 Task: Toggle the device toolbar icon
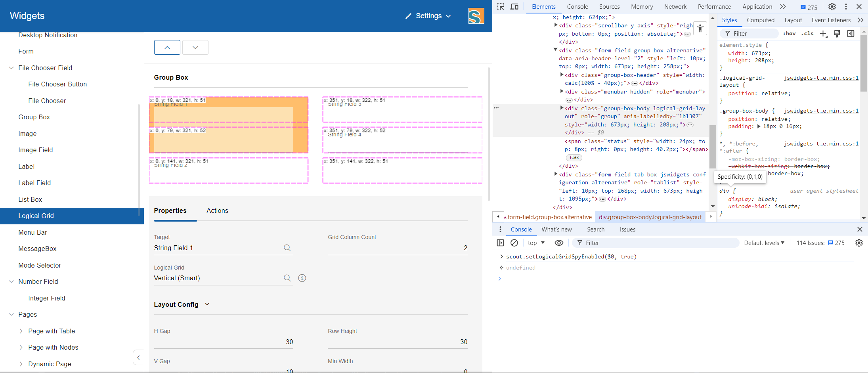tap(514, 7)
